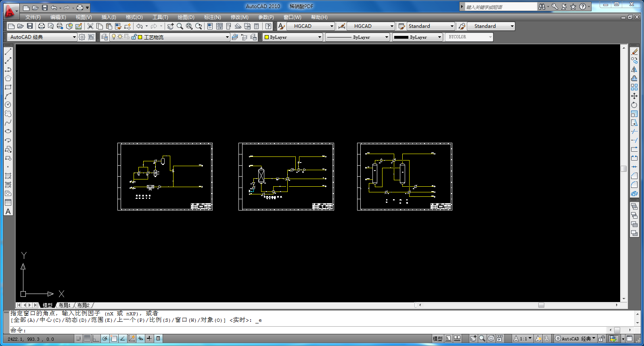
Task: Open the ByLayer color control swatch
Action: coord(293,37)
